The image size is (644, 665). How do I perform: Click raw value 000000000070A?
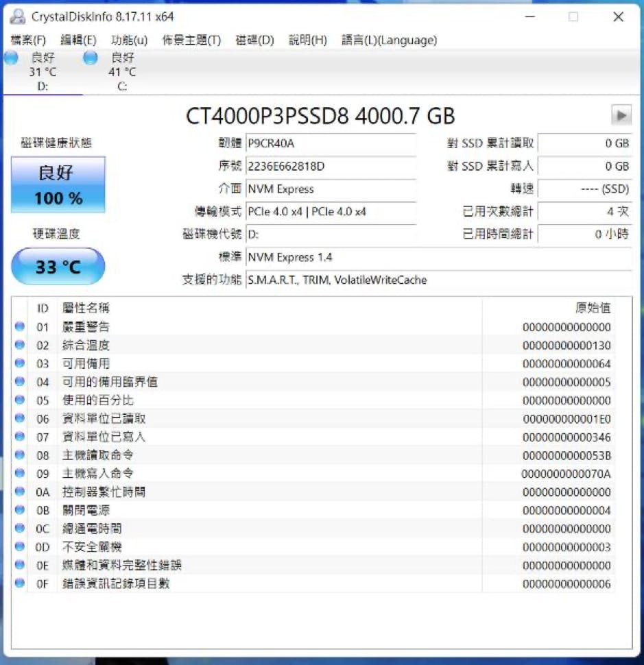567,474
